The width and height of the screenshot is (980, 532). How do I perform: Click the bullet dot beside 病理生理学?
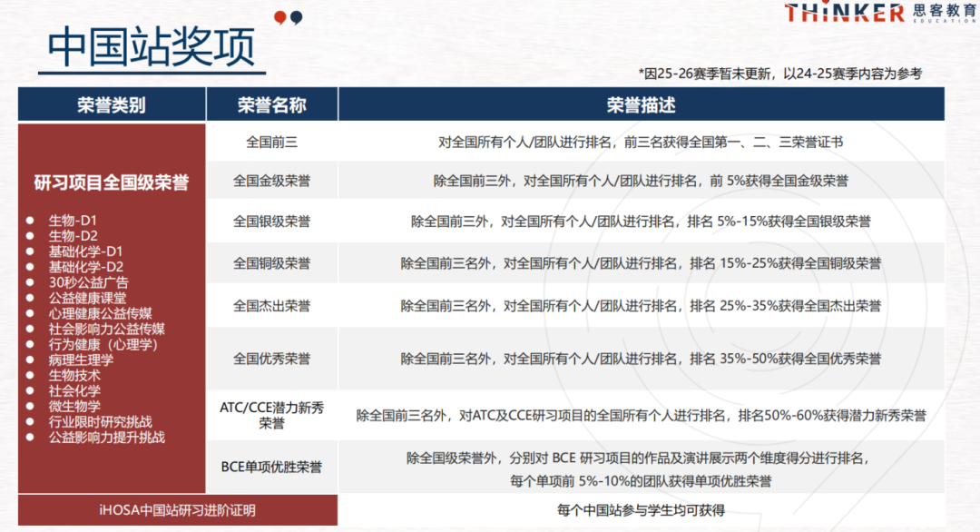click(30, 360)
